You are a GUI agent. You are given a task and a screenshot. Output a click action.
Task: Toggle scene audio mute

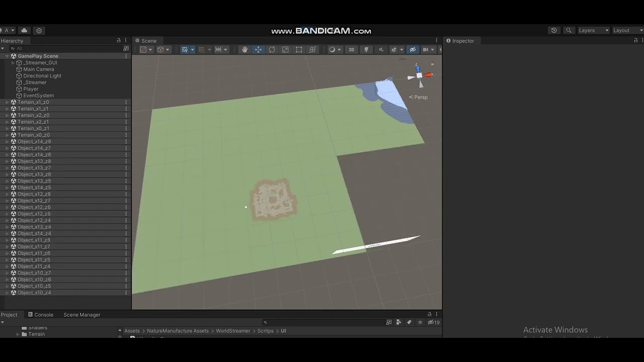[381, 50]
